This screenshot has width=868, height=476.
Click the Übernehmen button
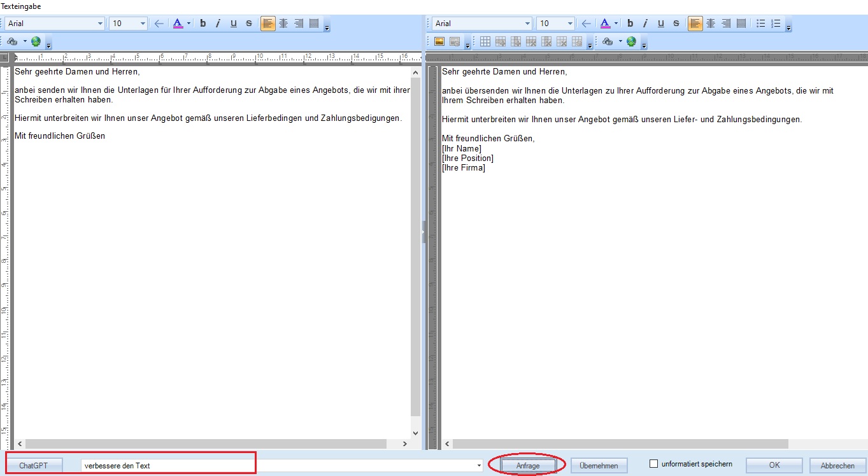coord(599,466)
